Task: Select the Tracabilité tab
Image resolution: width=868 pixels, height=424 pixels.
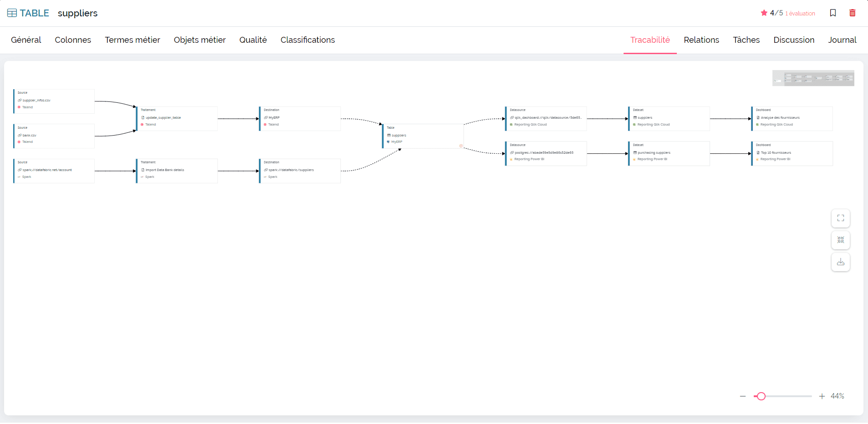Action: pyautogui.click(x=650, y=40)
